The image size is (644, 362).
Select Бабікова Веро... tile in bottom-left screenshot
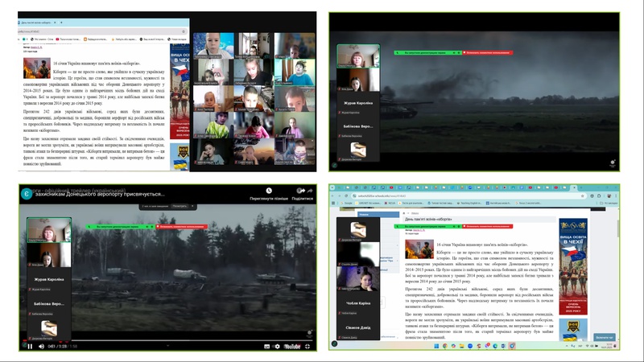(49, 304)
